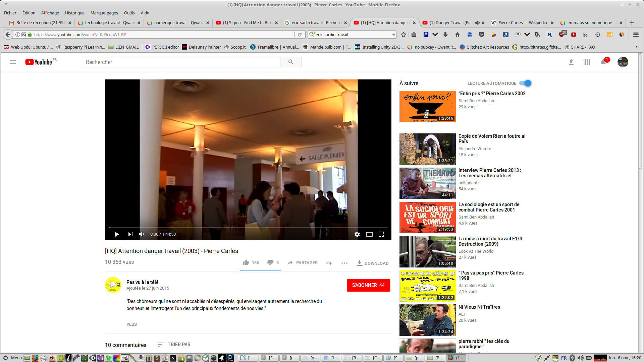
Task: Open three-dots more actions menu
Action: pyautogui.click(x=344, y=263)
